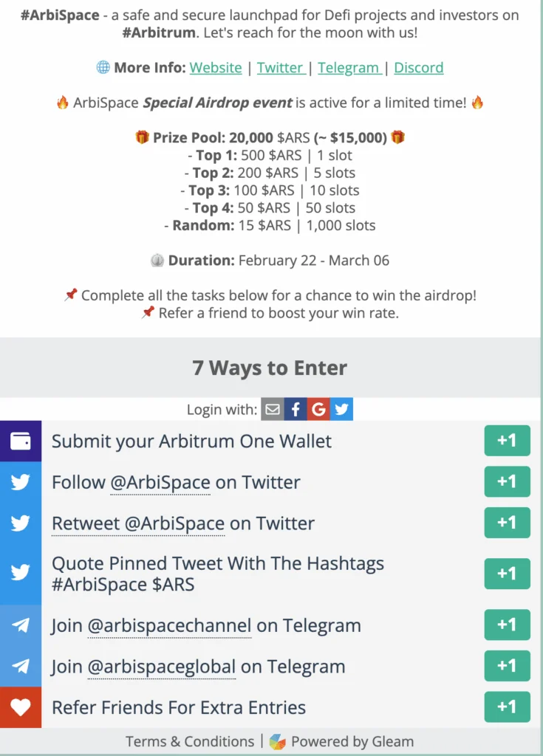Click the Gleam logo in the footer
Viewport: 543px width, 756px height.
pyautogui.click(x=279, y=741)
